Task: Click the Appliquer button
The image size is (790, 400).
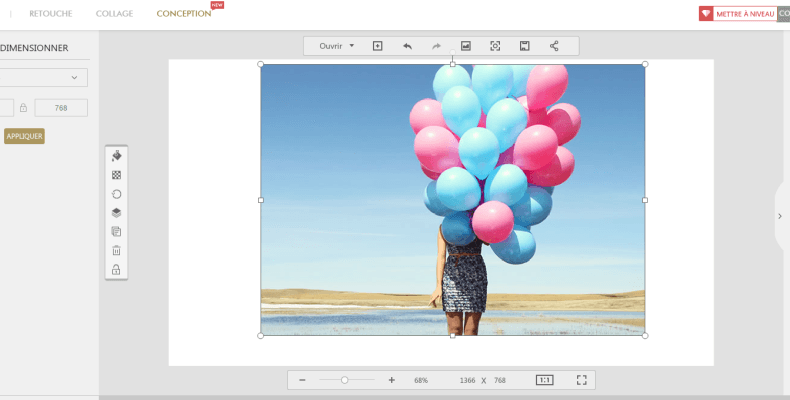Action: [24, 136]
